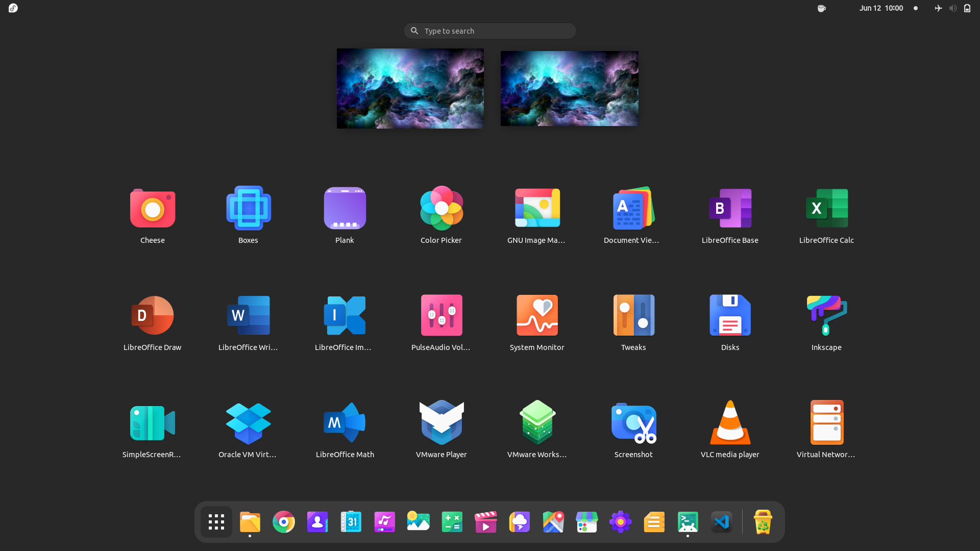The height and width of the screenshot is (551, 980).
Task: Open the weather app in dock
Action: [520, 522]
